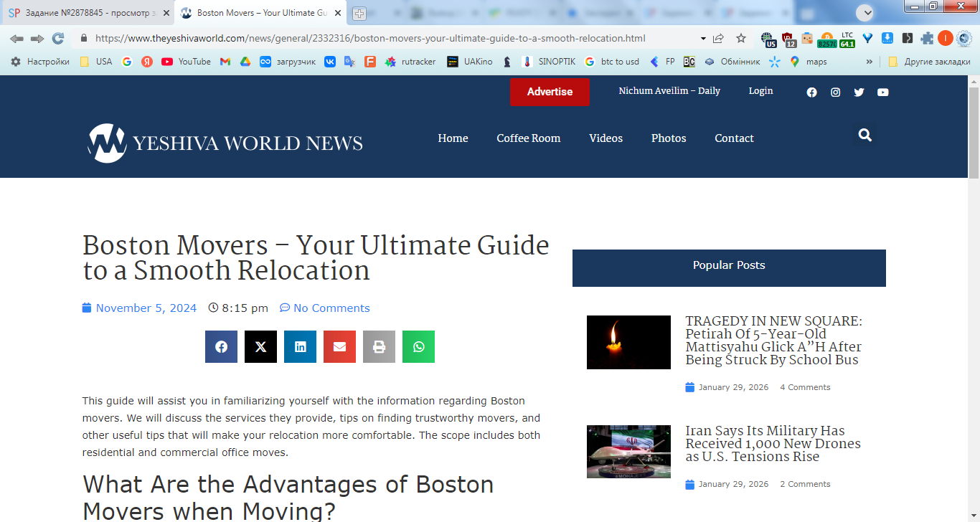Image resolution: width=980 pixels, height=522 pixels.
Task: Open the Обмінник bookmark
Action: 732,62
